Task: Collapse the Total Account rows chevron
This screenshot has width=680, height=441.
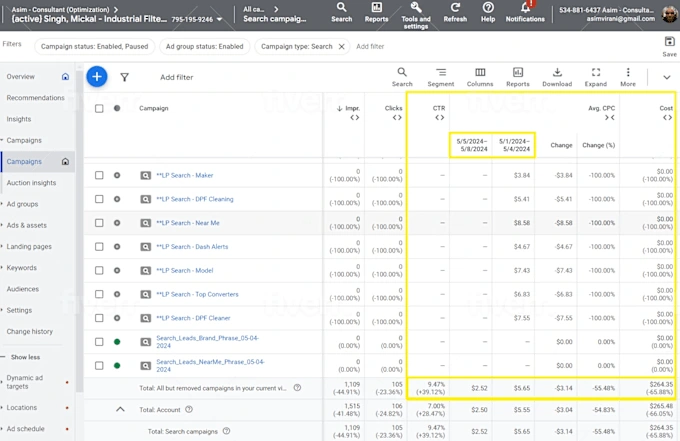Action: click(120, 409)
